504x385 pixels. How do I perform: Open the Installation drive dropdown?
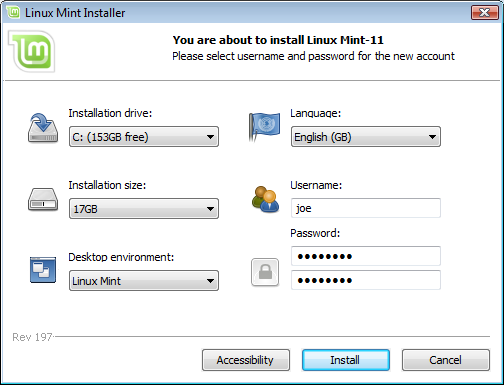click(x=144, y=137)
